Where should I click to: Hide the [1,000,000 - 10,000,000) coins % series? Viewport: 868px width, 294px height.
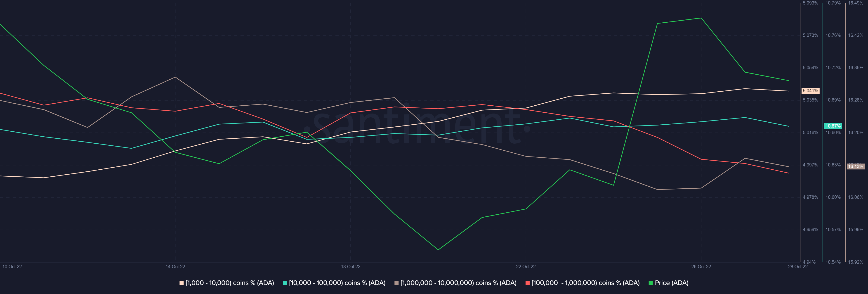[458, 283]
